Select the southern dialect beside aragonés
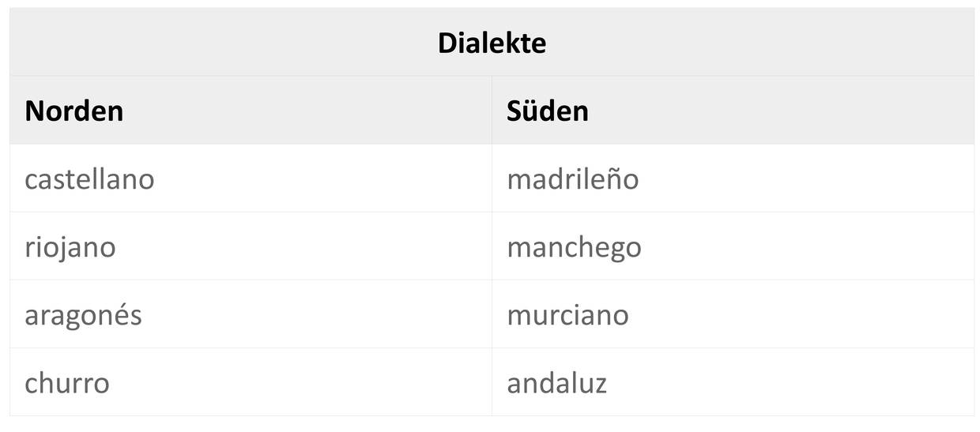980x432 pixels. [567, 315]
